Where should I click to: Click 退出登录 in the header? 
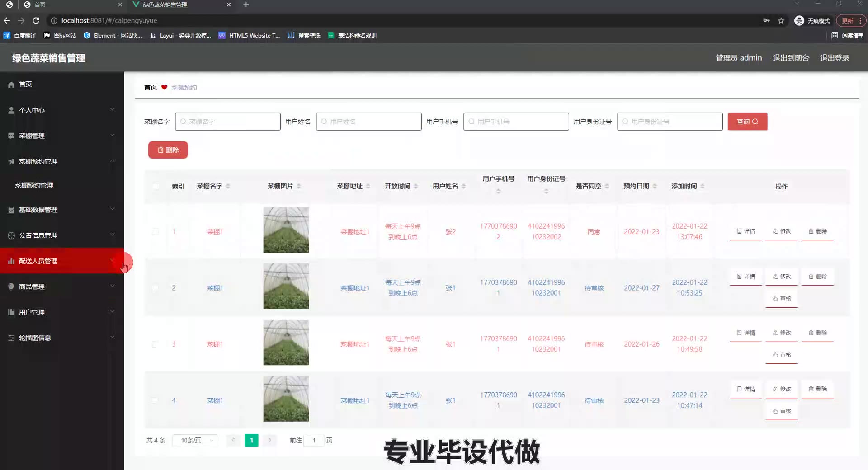(x=835, y=58)
